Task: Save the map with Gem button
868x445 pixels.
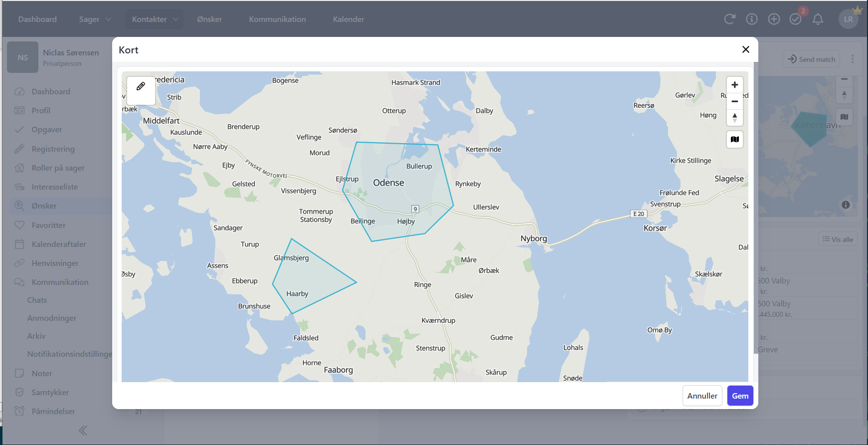Action: coord(740,396)
